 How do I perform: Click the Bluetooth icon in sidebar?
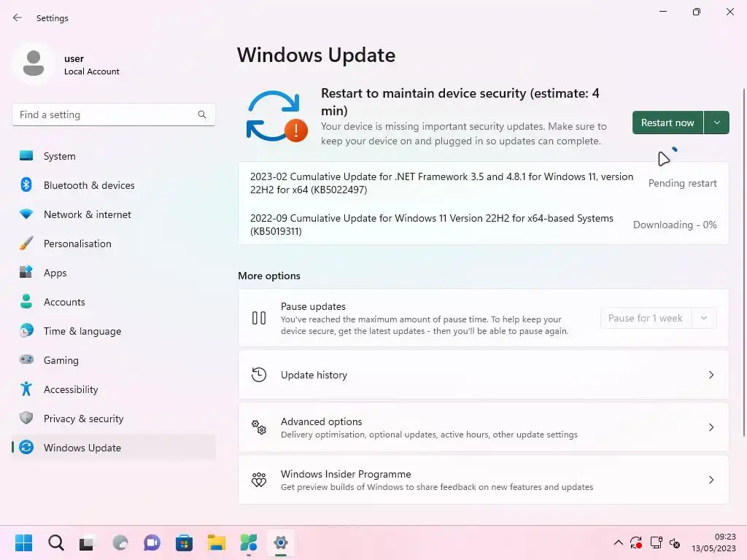pos(26,184)
